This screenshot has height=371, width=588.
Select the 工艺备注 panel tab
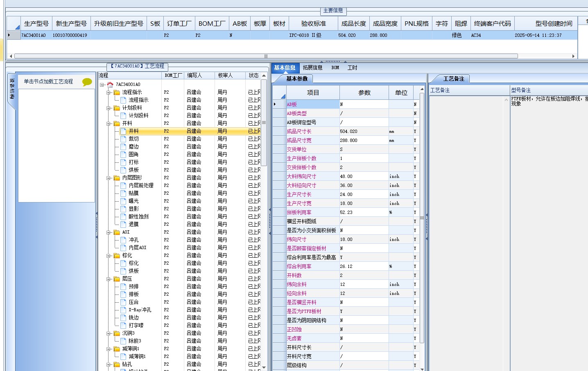coord(454,79)
